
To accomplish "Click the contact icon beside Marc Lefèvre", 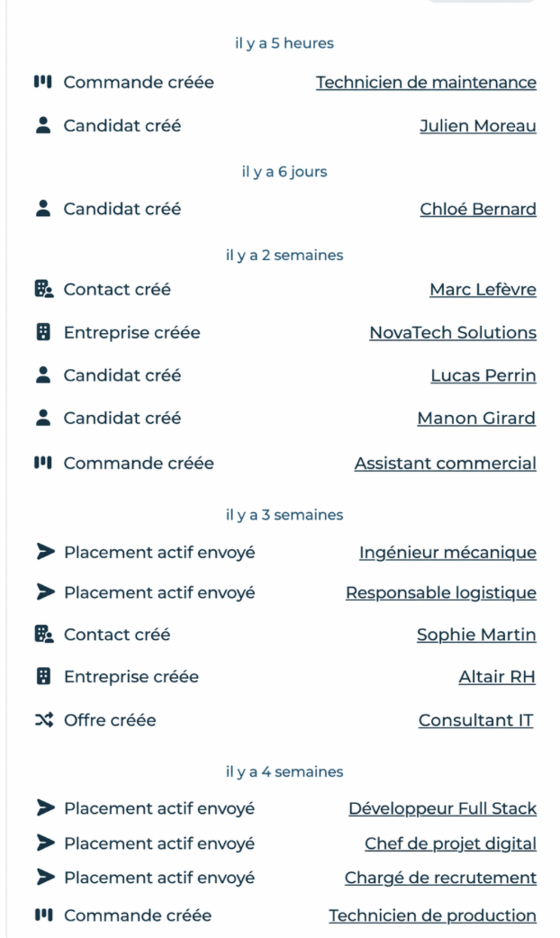I will (44, 290).
